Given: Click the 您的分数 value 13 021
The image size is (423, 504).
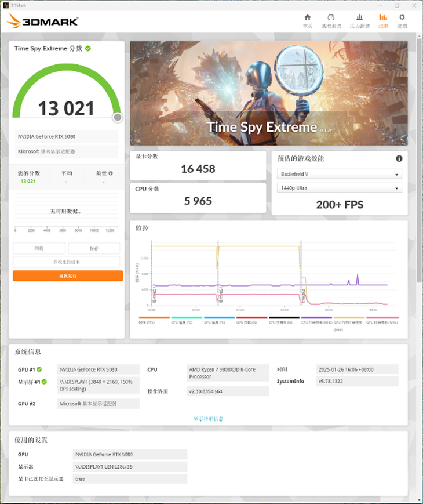Looking at the screenshot, I should click(28, 182).
